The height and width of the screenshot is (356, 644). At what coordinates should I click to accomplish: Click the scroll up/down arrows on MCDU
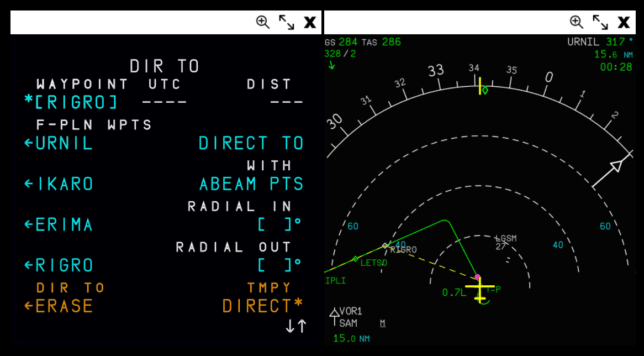[x=296, y=327]
